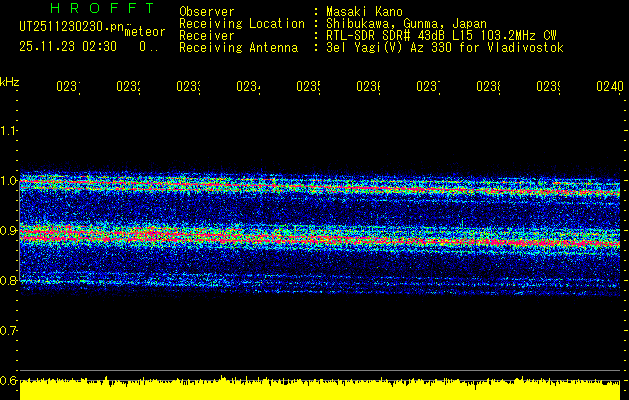This screenshot has height=400, width=629.
Task: Click the 0240 time marker
Action: coord(610,86)
